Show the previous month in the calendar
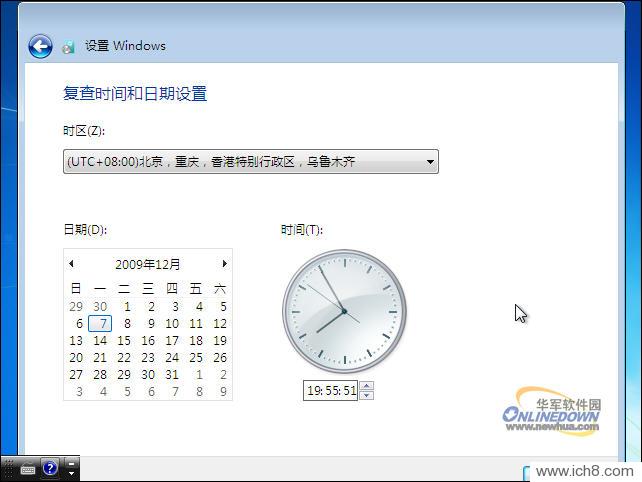Viewport: 642px width, 482px height. [x=71, y=263]
